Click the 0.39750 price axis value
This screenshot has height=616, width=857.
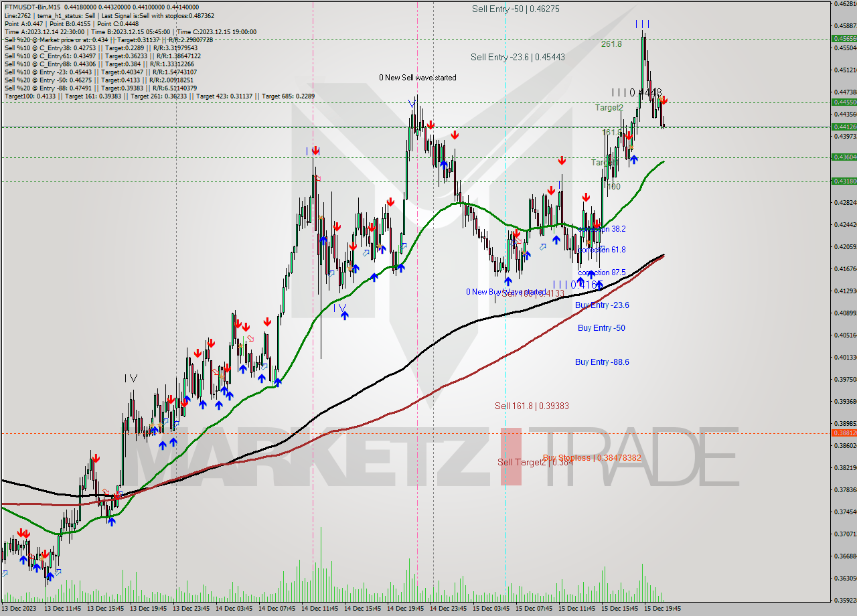[x=845, y=379]
